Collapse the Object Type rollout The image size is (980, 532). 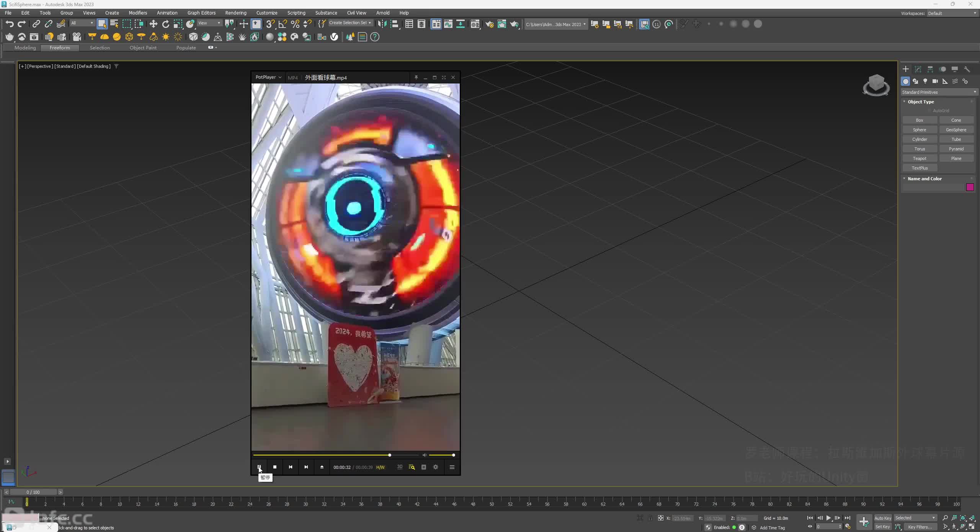(x=921, y=102)
